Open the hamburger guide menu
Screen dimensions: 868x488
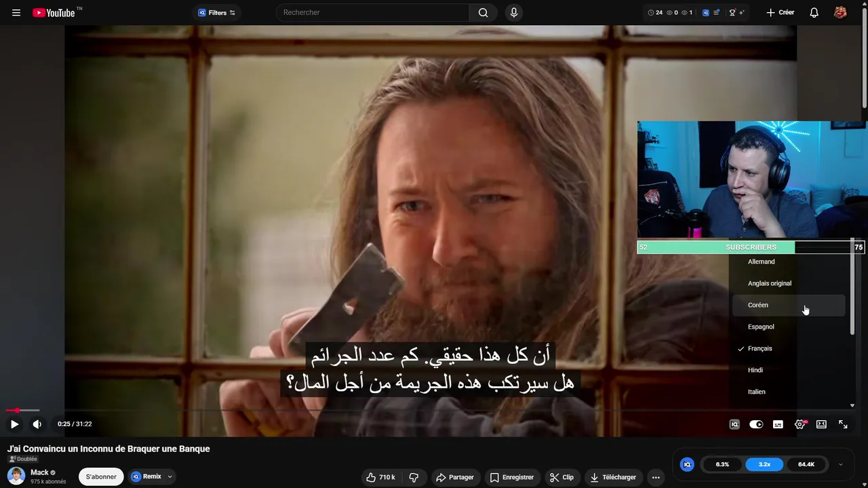pyautogui.click(x=16, y=13)
